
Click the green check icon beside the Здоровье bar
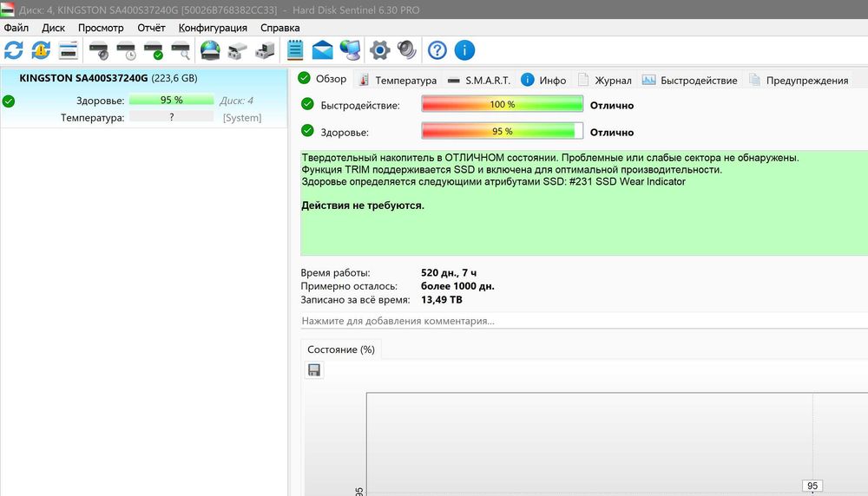click(x=307, y=131)
